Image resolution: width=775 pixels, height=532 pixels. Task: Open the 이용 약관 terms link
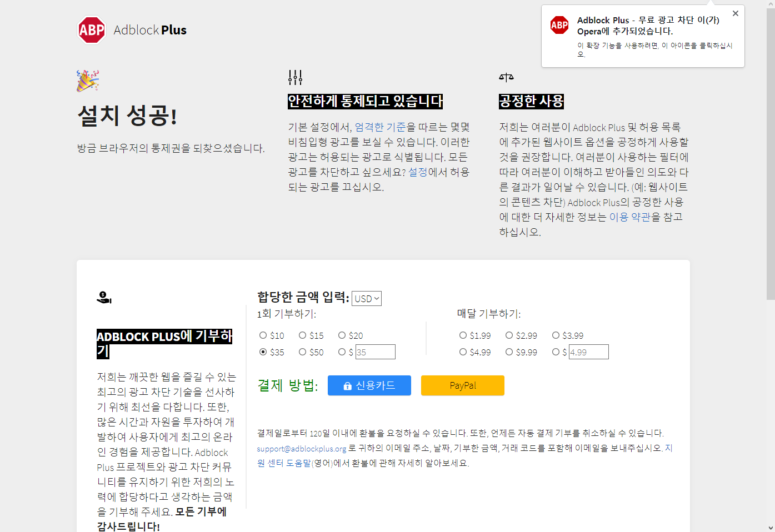pos(630,217)
